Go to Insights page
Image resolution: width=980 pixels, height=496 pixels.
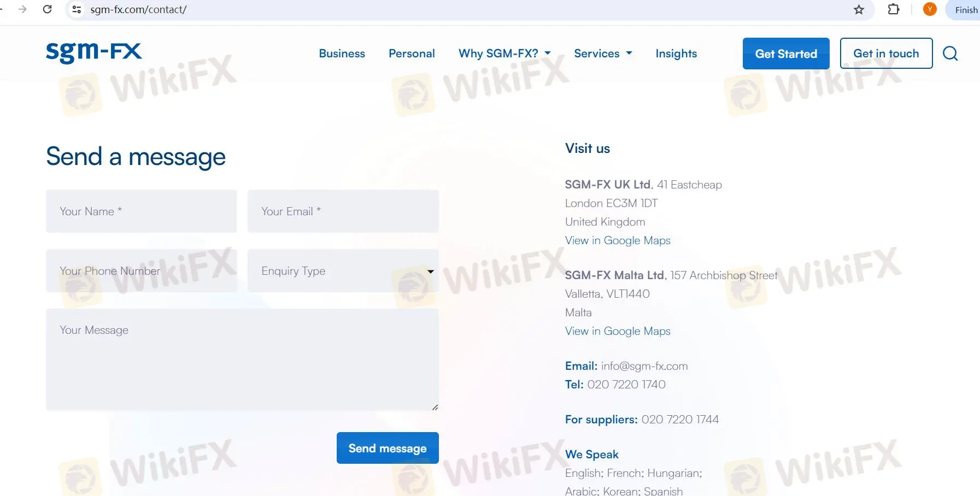[676, 54]
